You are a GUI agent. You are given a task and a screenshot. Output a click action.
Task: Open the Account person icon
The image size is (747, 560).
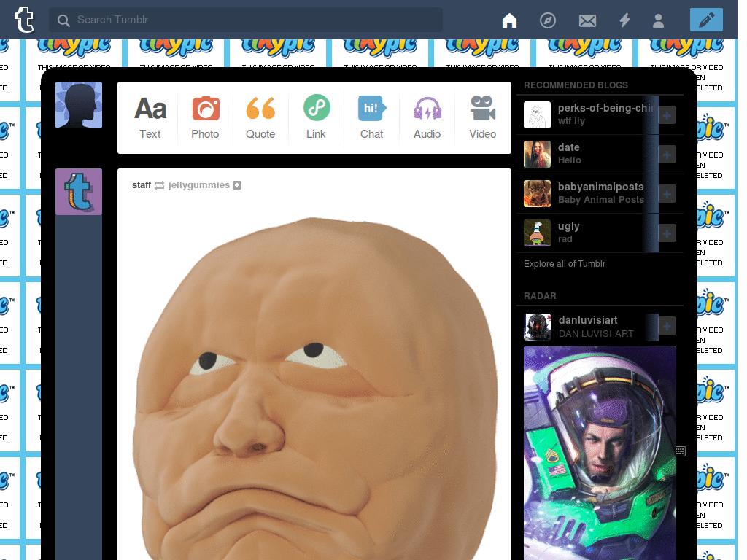pos(659,20)
